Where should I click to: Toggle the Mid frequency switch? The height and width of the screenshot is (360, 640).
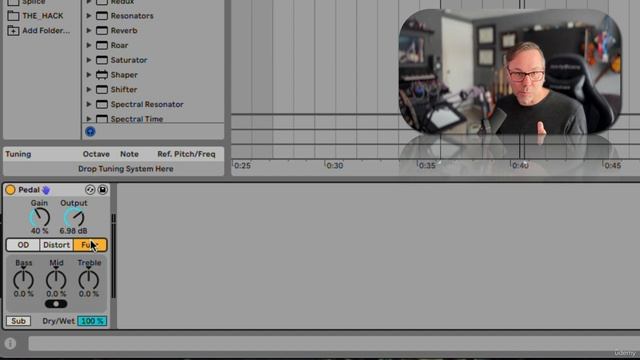(x=56, y=304)
